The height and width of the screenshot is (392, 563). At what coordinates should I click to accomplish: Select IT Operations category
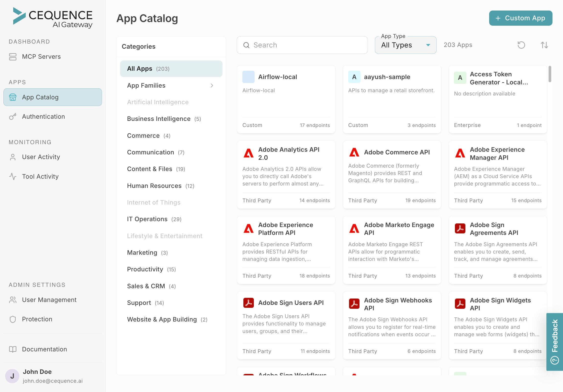(147, 219)
